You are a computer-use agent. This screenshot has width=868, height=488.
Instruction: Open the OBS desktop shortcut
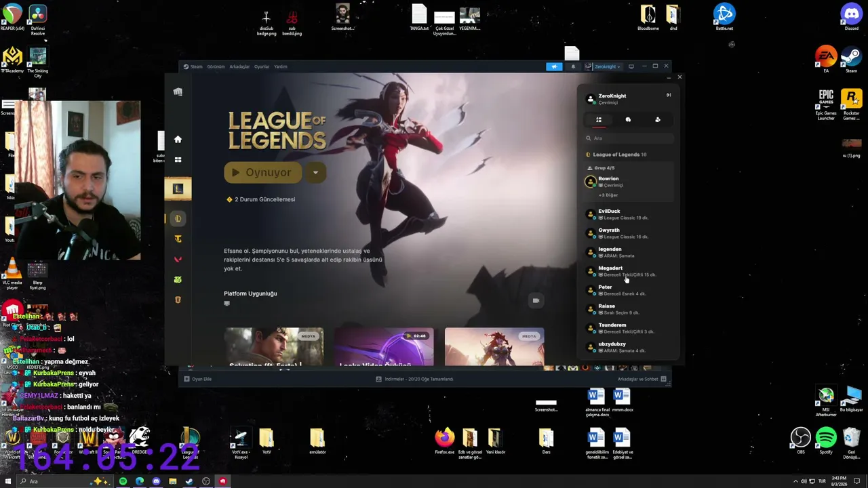[801, 441]
